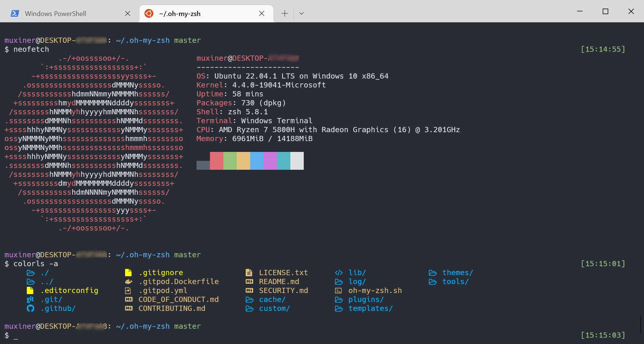Click the themes/ directory name

(458, 273)
